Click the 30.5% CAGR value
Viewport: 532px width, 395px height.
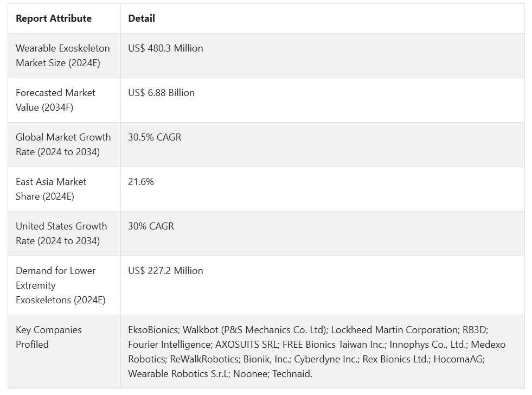click(x=155, y=137)
